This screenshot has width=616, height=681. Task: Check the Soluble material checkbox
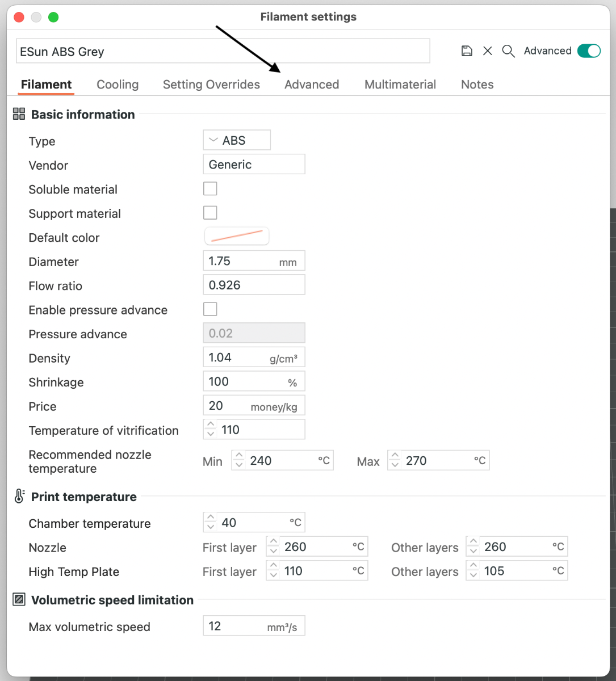pos(210,188)
